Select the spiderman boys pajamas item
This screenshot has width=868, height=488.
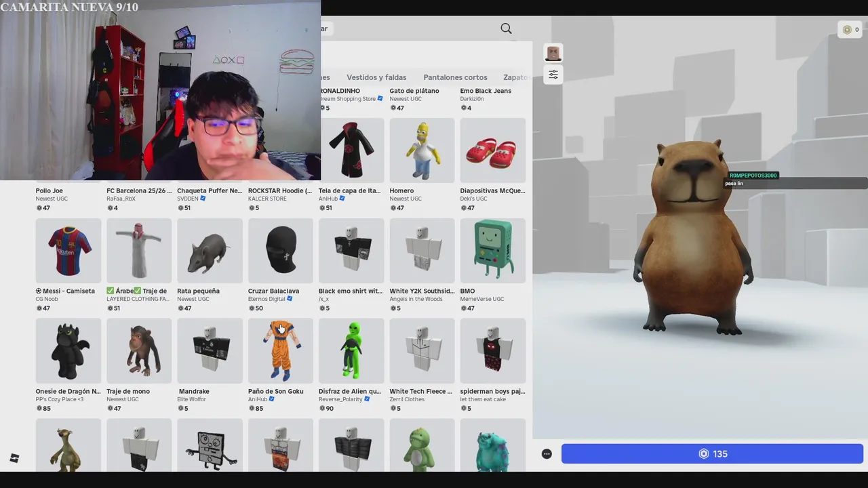coord(493,351)
